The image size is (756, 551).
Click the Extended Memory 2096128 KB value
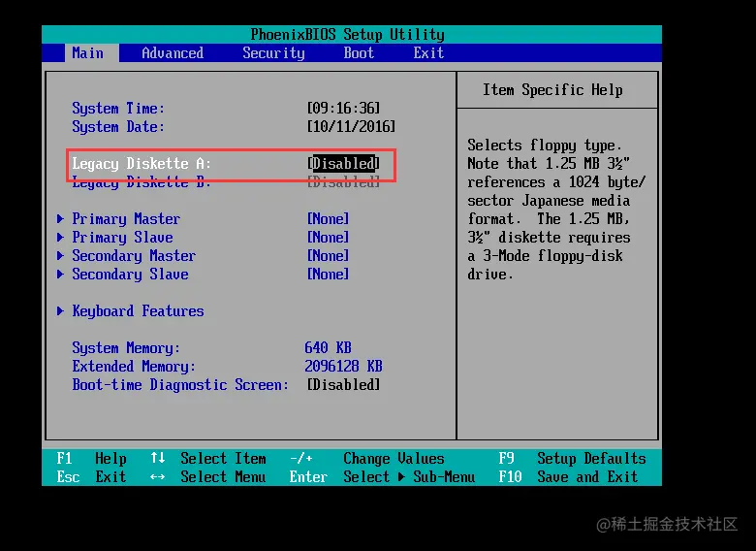(x=343, y=367)
